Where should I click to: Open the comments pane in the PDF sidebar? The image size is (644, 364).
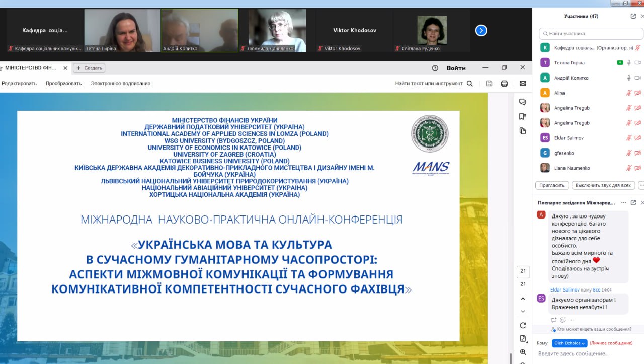(x=523, y=102)
